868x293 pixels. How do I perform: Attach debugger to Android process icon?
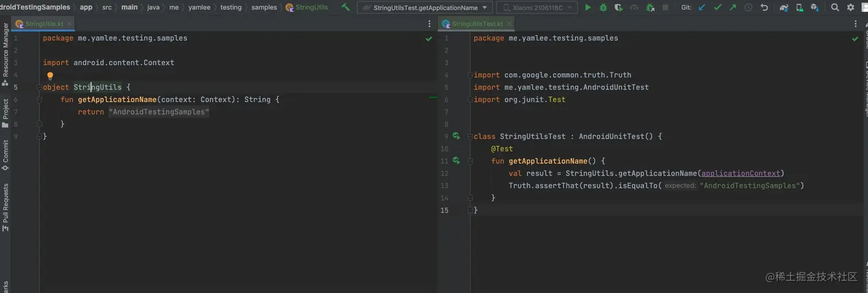pyautogui.click(x=650, y=7)
